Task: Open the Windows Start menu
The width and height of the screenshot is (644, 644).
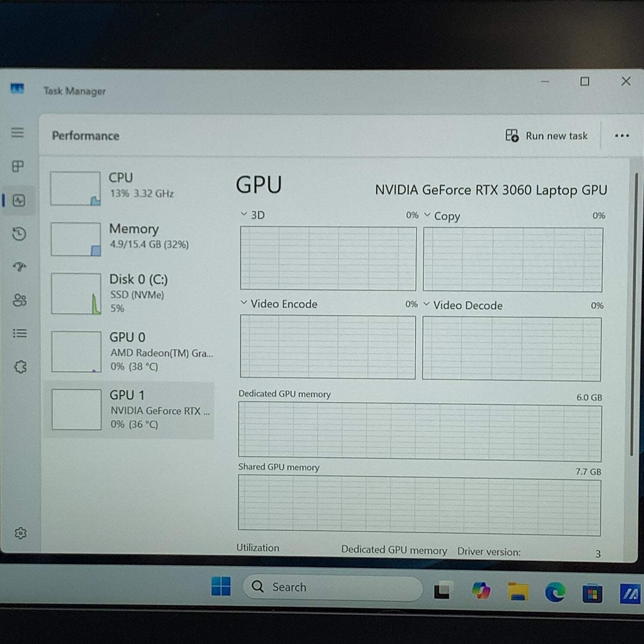Action: [221, 586]
